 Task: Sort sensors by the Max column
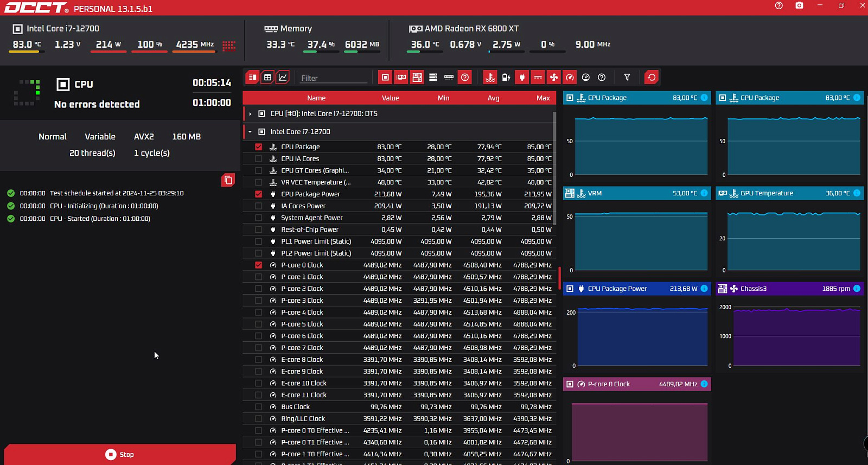543,98
